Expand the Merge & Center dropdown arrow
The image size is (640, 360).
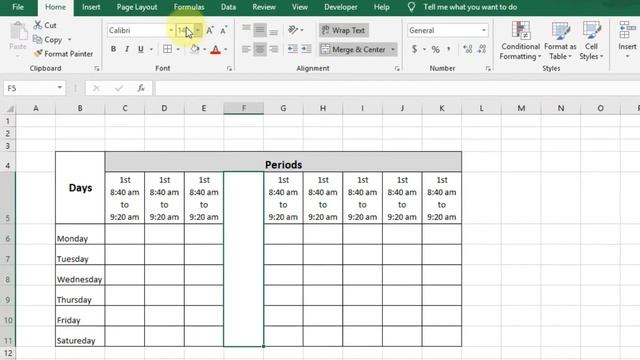(393, 49)
